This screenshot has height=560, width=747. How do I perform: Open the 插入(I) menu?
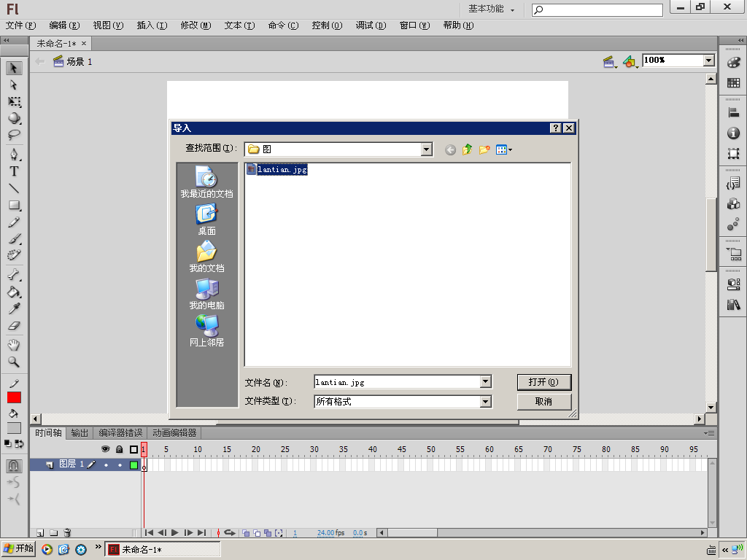pyautogui.click(x=152, y=26)
